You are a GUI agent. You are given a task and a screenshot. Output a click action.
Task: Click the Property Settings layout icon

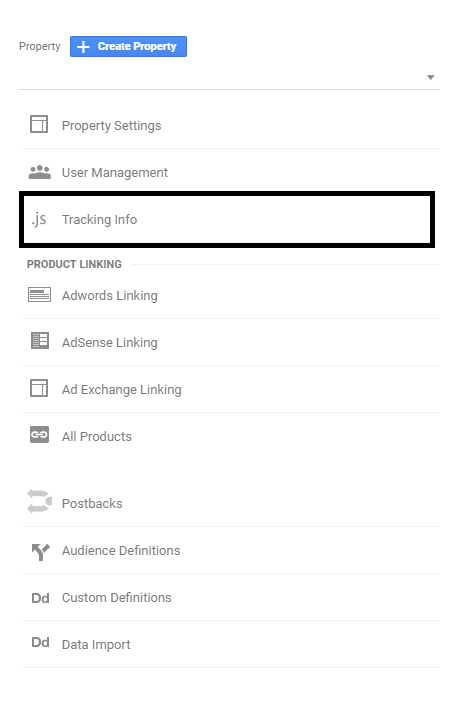pyautogui.click(x=39, y=124)
